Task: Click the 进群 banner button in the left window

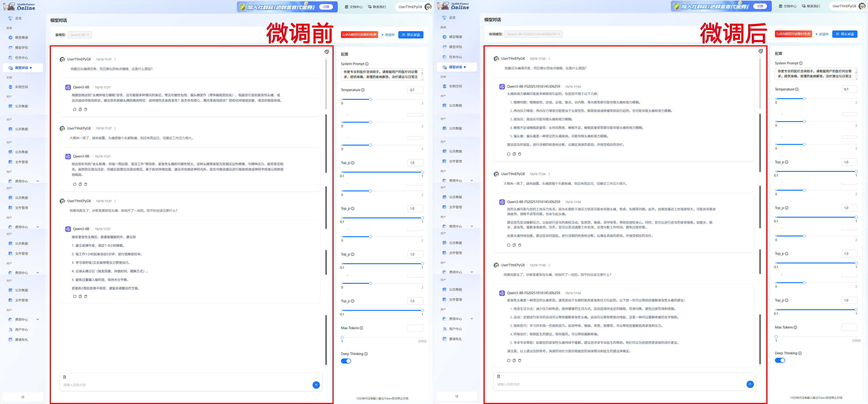Action: click(326, 7)
